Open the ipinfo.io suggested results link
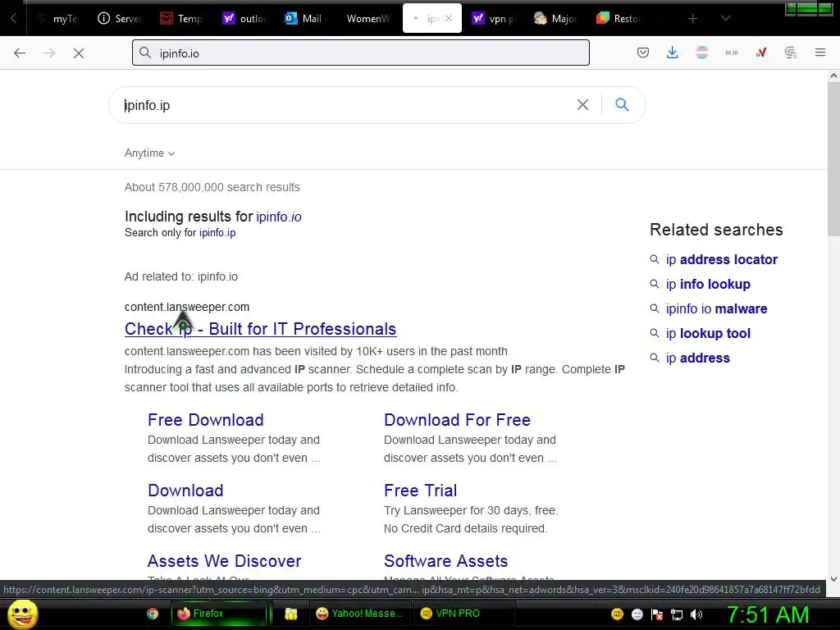This screenshot has height=630, width=840. [279, 217]
